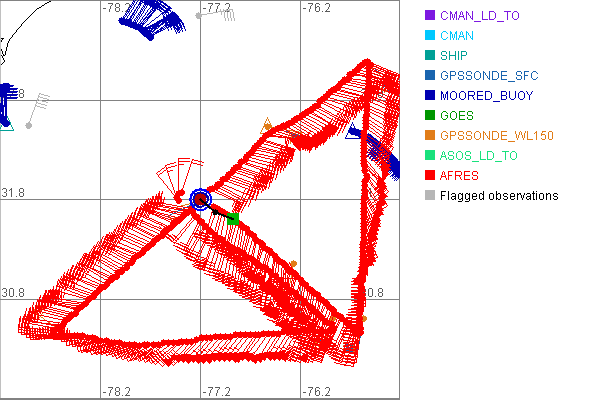Click the red AFRES legend swatch
Screen dimensions: 600x400
point(429,176)
